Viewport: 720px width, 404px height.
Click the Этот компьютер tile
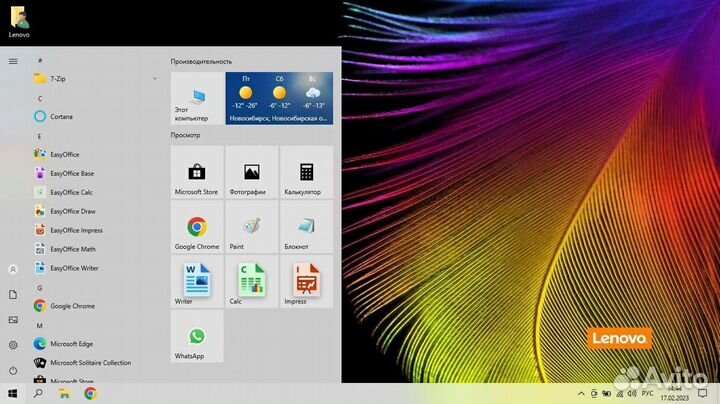[x=197, y=98]
